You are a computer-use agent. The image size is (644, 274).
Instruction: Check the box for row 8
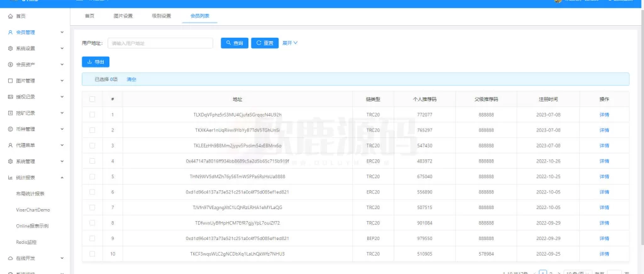click(x=92, y=223)
